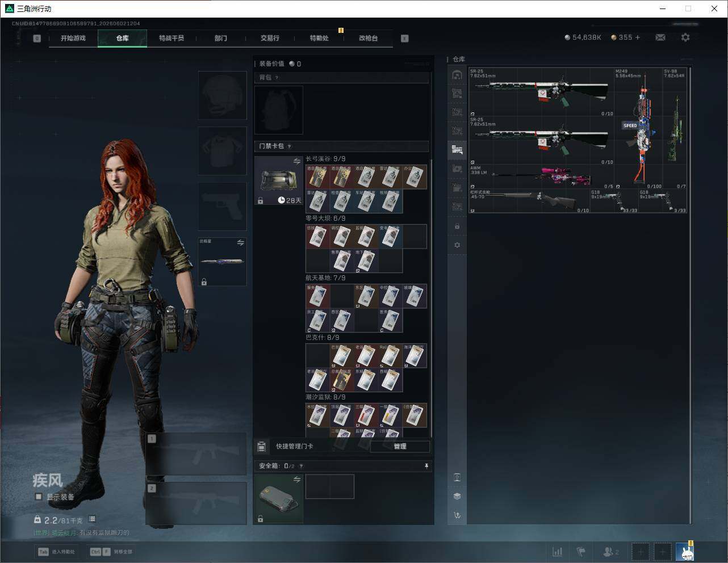Click the swap icon on the safe box
This screenshot has height=563, width=728.
click(x=296, y=480)
